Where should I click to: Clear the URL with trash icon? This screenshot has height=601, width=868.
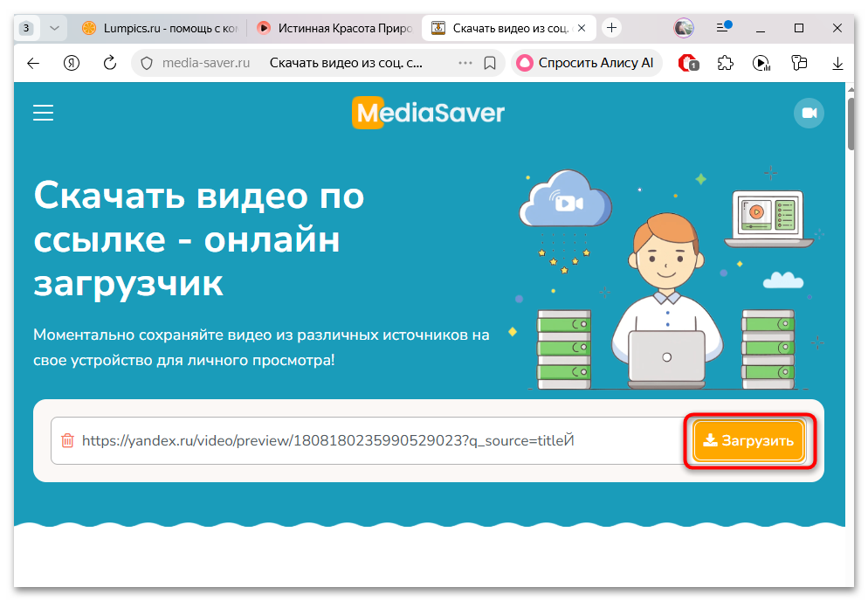67,440
